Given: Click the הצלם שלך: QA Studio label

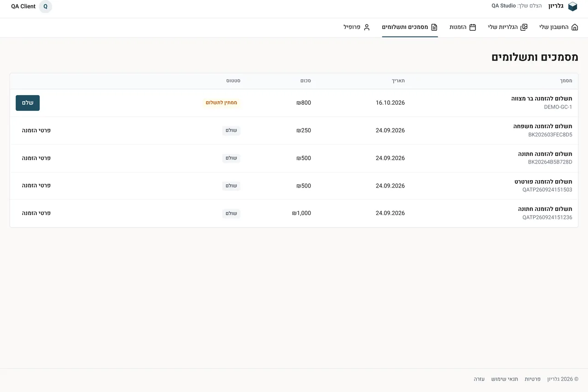Looking at the screenshot, I should pyautogui.click(x=517, y=6).
